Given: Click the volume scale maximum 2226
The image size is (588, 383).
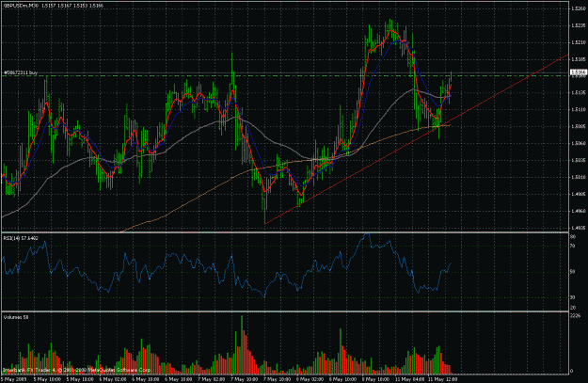Looking at the screenshot, I should [x=575, y=316].
